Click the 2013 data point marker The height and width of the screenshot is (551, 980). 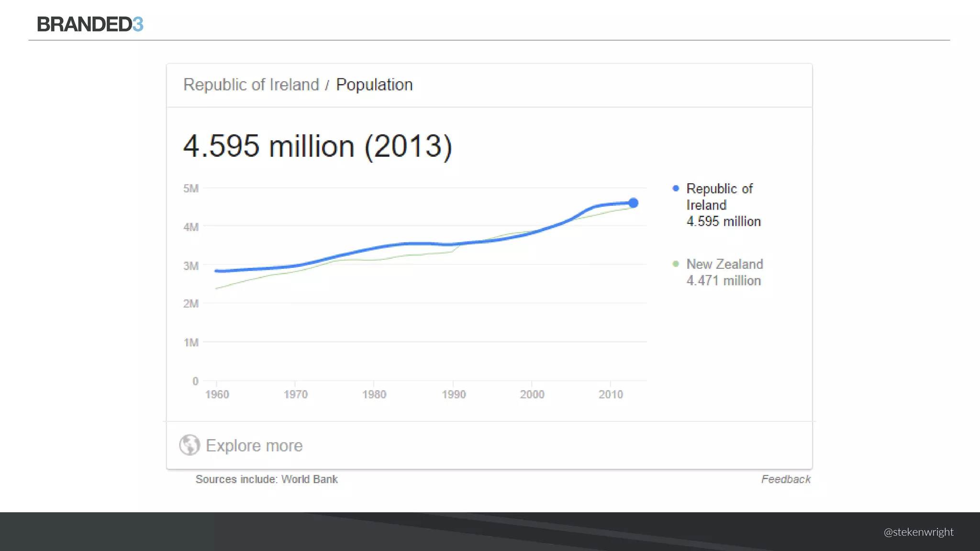pyautogui.click(x=633, y=203)
